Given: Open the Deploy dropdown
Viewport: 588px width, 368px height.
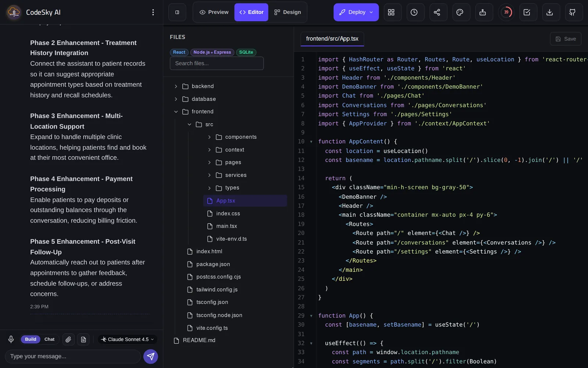Looking at the screenshot, I should [x=356, y=12].
